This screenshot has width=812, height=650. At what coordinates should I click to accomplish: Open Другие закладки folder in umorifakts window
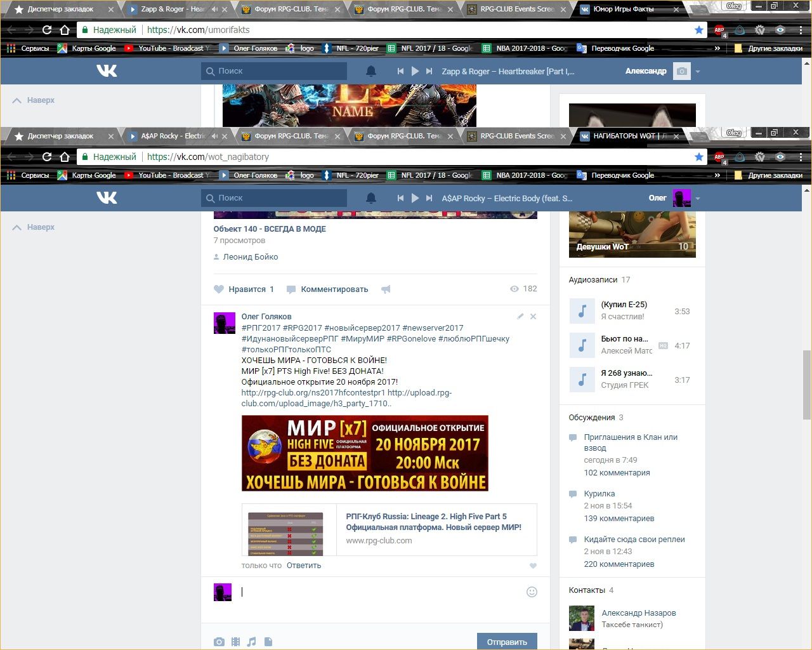768,48
